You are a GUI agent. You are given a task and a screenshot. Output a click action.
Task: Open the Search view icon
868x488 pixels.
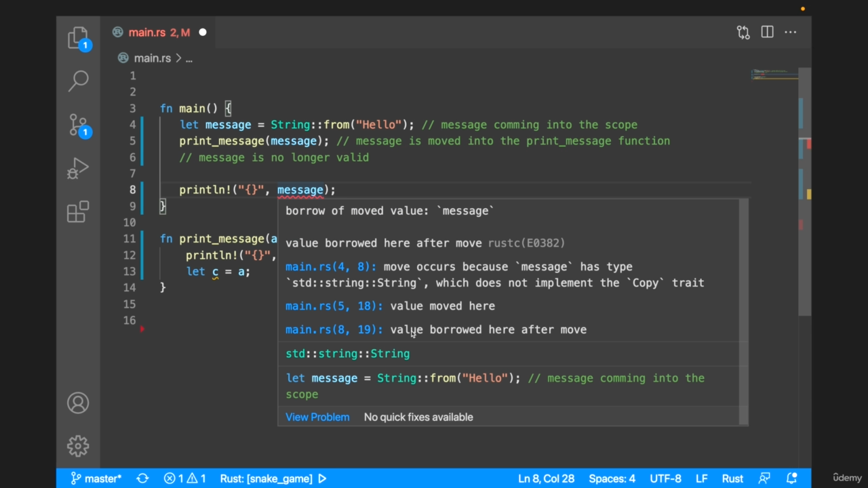(x=78, y=81)
